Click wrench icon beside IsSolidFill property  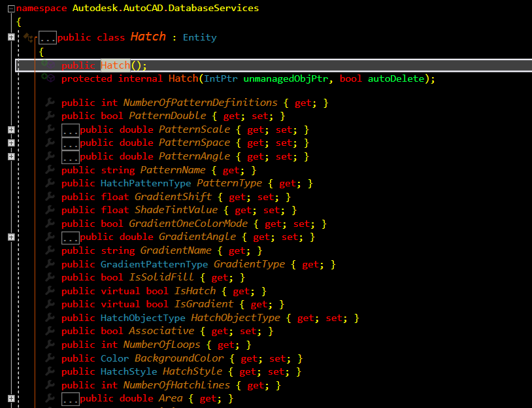(x=50, y=277)
